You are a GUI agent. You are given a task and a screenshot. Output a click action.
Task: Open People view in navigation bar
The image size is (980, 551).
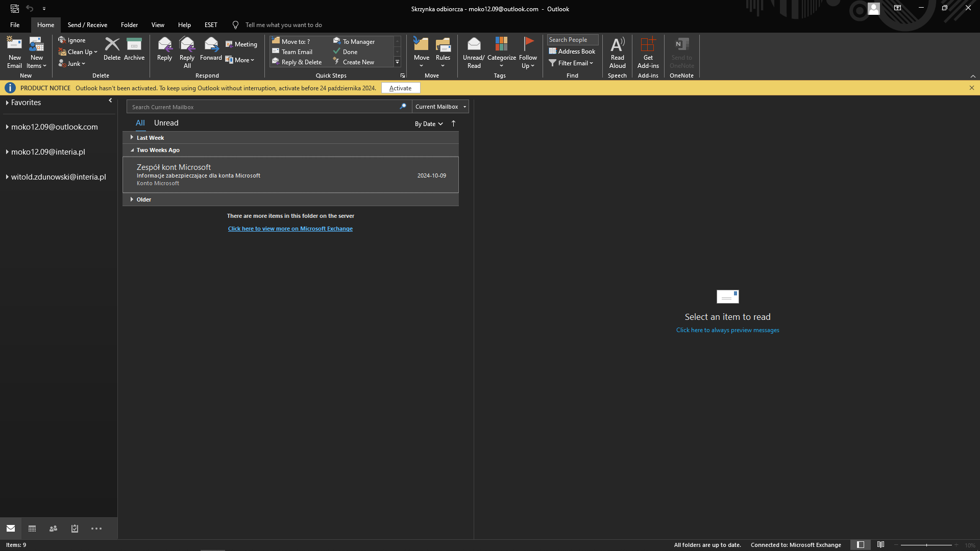pyautogui.click(x=53, y=529)
